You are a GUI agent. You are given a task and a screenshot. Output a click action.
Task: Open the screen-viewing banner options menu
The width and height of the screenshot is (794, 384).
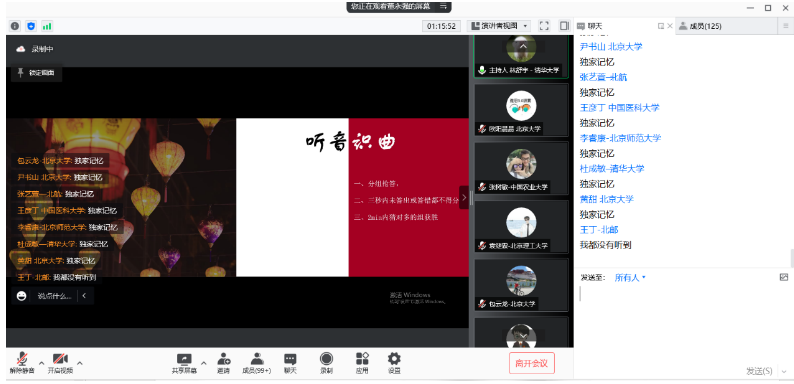tap(444, 6)
